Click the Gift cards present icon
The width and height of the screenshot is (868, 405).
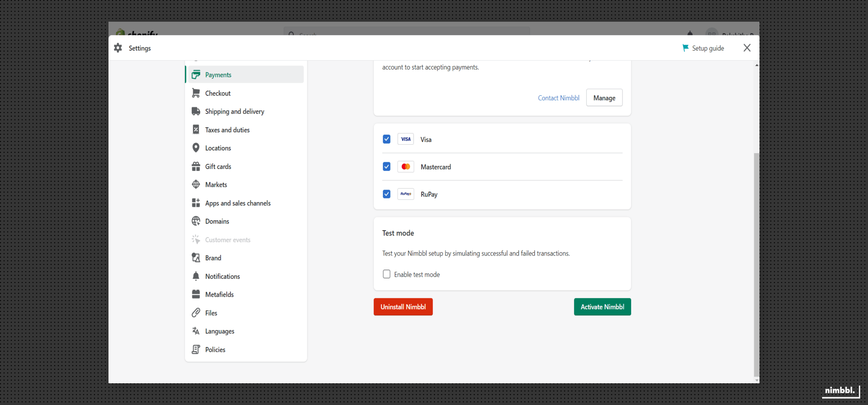(196, 166)
